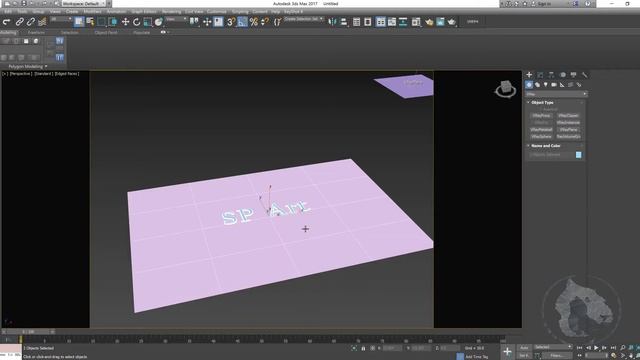Open Select by Name dialog icon

[90, 22]
